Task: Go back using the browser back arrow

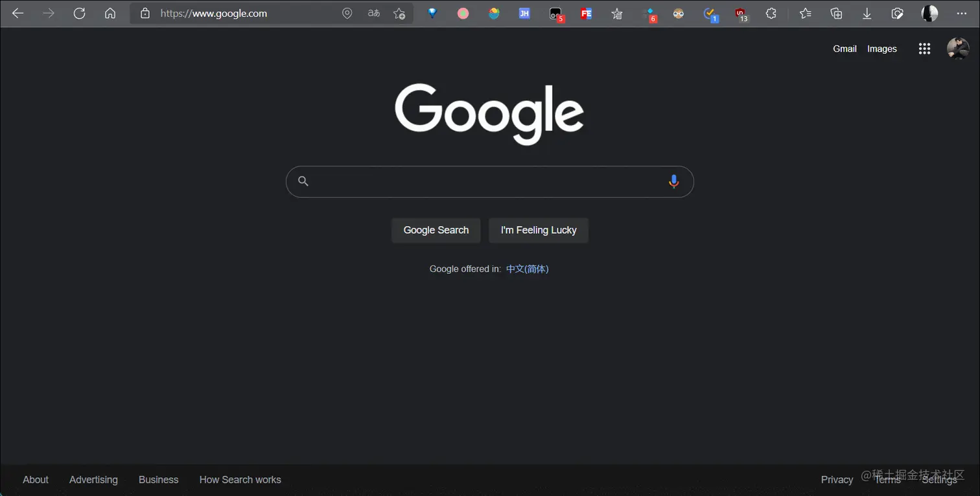Action: tap(17, 13)
